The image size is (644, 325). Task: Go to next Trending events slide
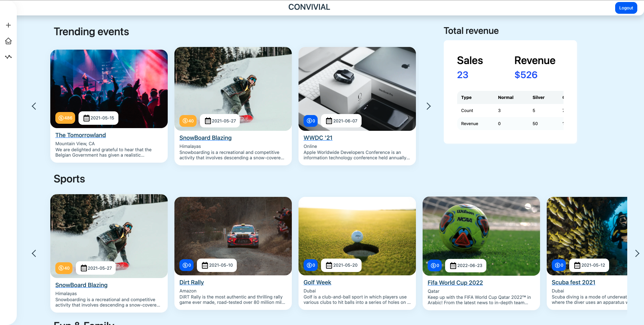[428, 106]
